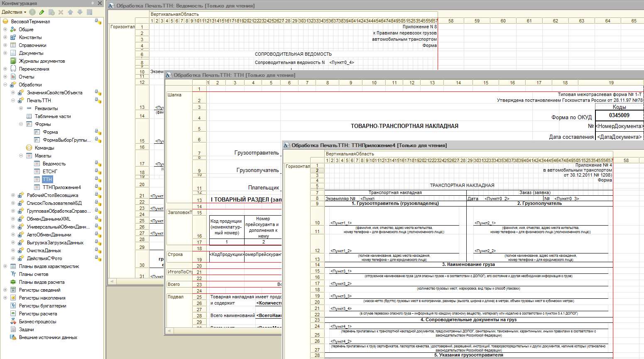The width and height of the screenshot is (644, 359).
Task: Expand the Реквизиты node under ПечатьТТН
Action: click(x=21, y=108)
